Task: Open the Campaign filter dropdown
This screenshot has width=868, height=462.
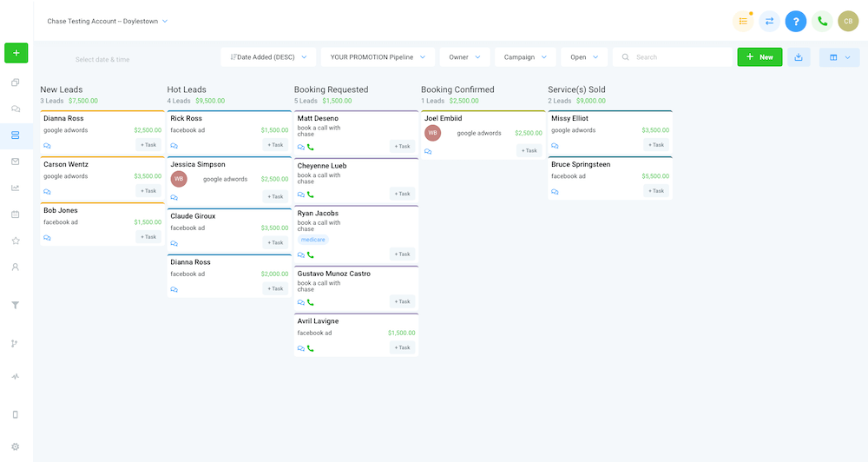Action: (525, 57)
